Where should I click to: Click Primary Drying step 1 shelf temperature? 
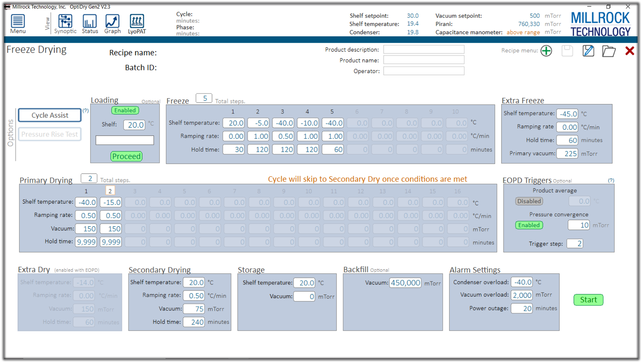click(x=86, y=202)
